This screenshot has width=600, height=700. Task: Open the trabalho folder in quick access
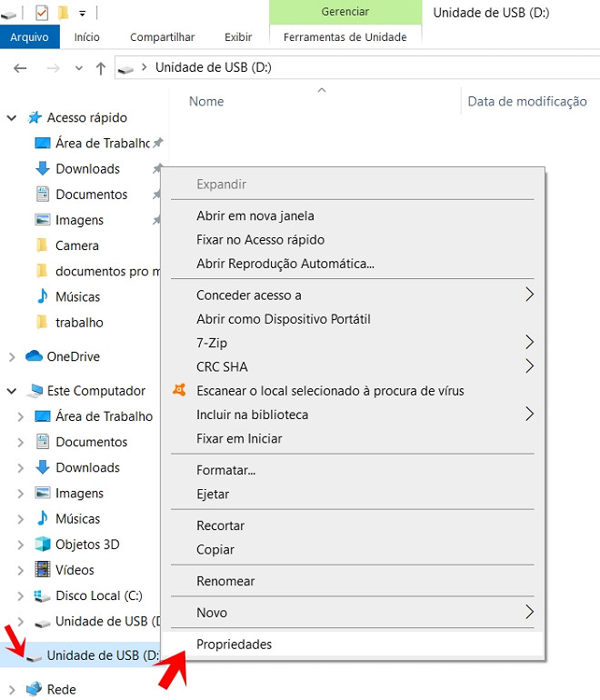79,323
